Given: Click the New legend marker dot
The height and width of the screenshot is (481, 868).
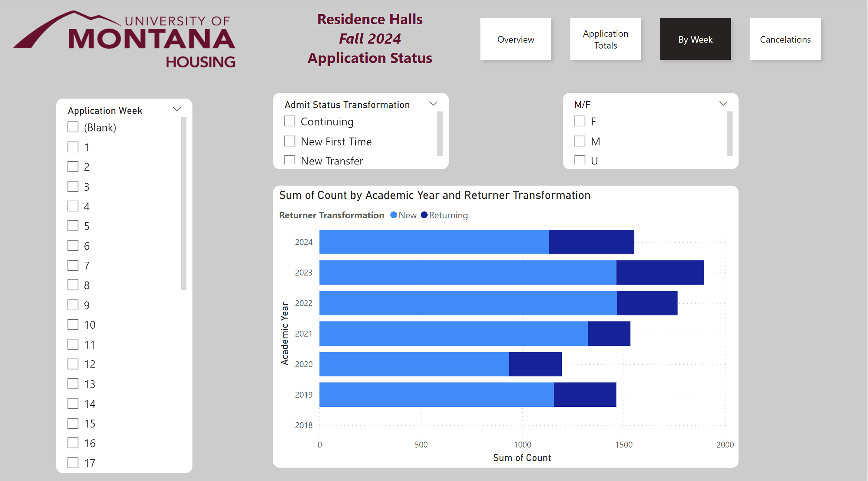Looking at the screenshot, I should point(393,215).
